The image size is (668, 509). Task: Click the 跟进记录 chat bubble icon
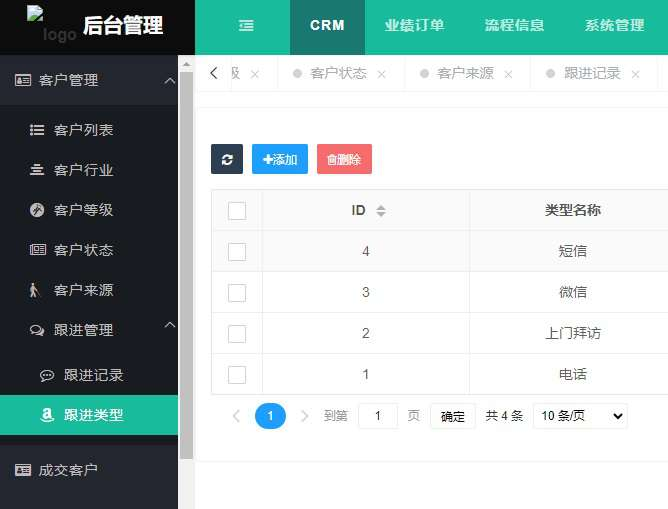47,375
